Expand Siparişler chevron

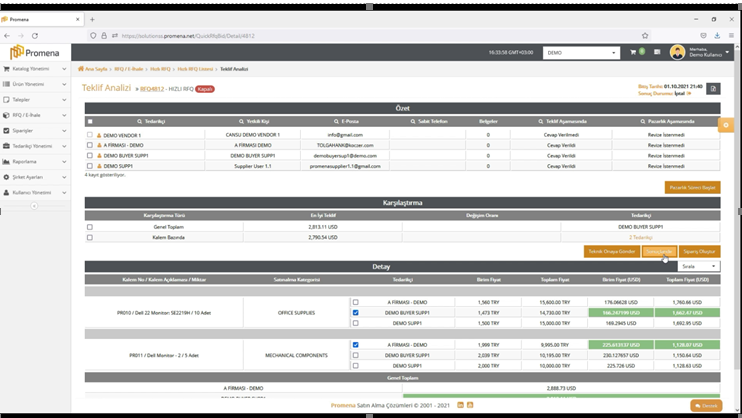[64, 130]
